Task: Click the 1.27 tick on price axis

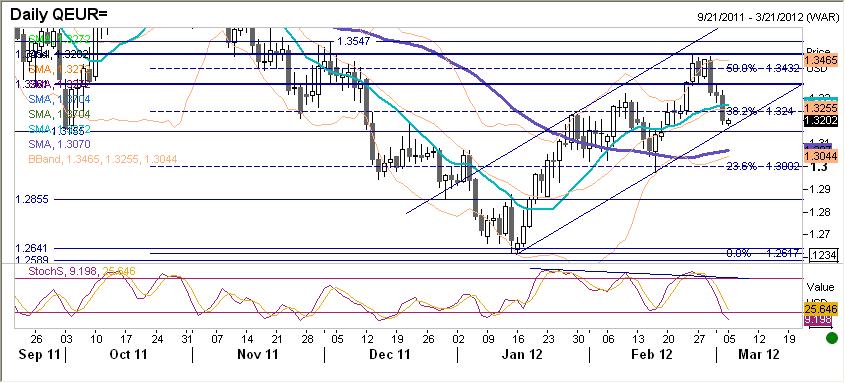Action: coord(820,234)
